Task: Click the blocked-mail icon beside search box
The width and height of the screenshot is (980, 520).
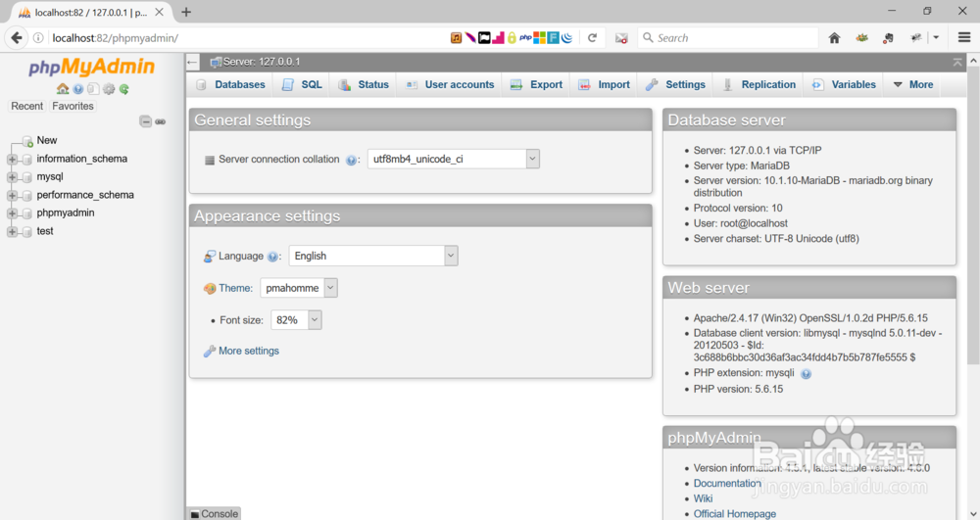Action: [621, 38]
